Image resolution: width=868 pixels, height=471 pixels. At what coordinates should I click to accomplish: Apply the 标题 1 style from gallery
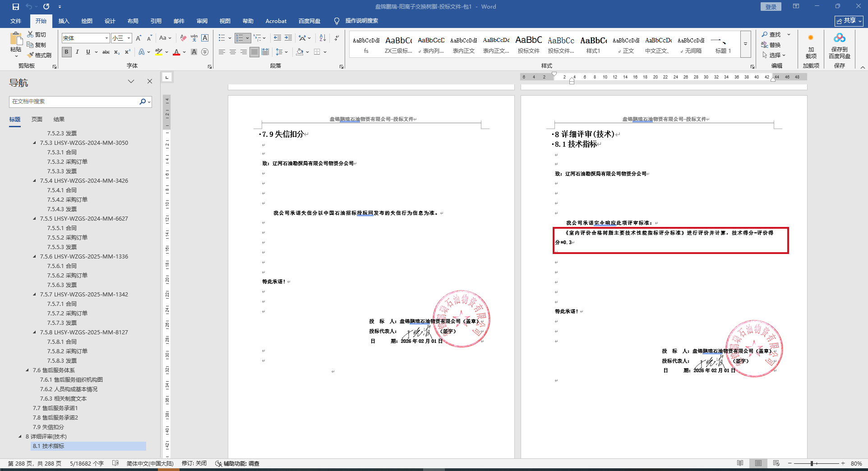coord(723,45)
